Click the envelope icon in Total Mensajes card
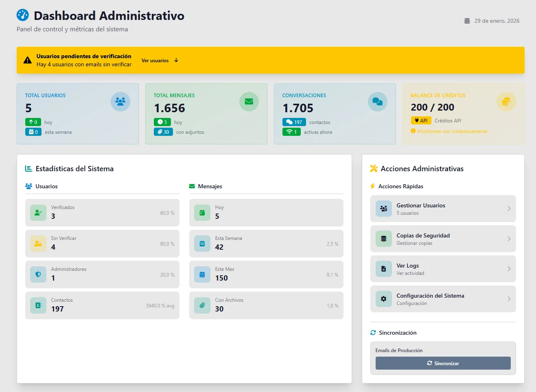The height and width of the screenshot is (392, 536). 249,102
